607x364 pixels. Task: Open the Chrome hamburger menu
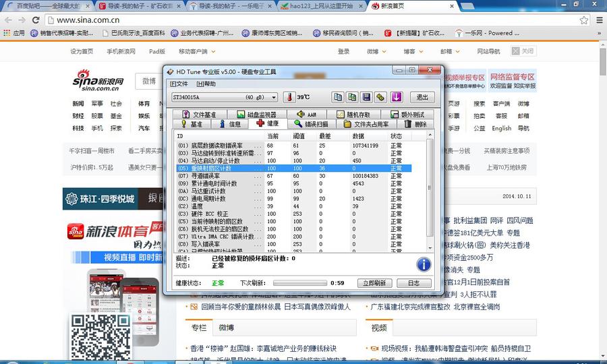click(600, 20)
